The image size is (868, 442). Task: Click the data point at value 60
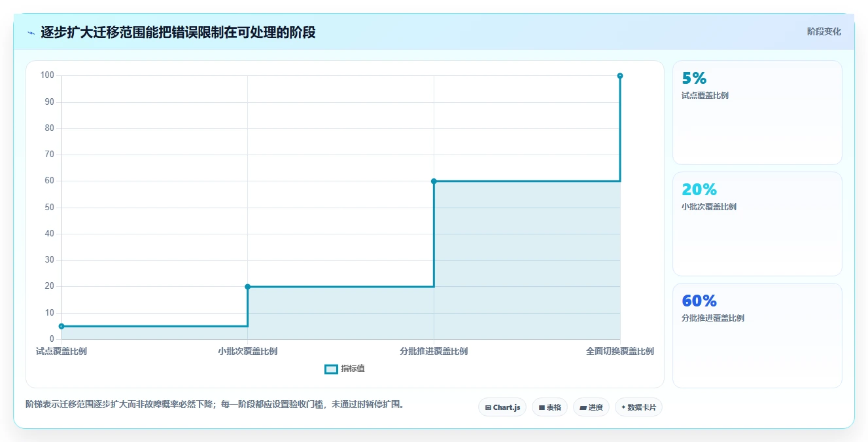click(434, 181)
